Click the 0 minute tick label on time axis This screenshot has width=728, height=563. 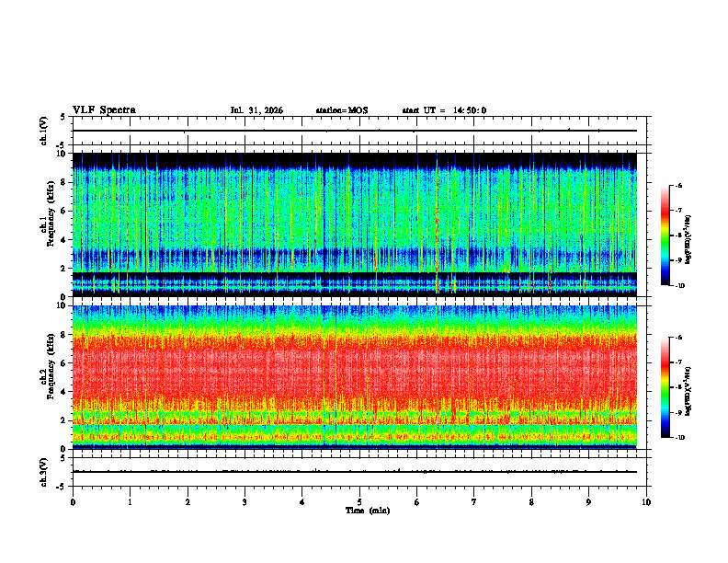click(x=73, y=502)
